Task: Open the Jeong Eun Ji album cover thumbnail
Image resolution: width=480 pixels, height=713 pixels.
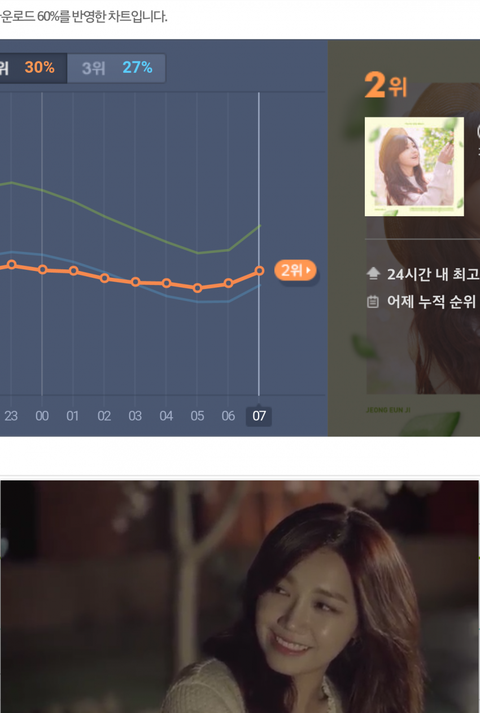Action: point(414,166)
